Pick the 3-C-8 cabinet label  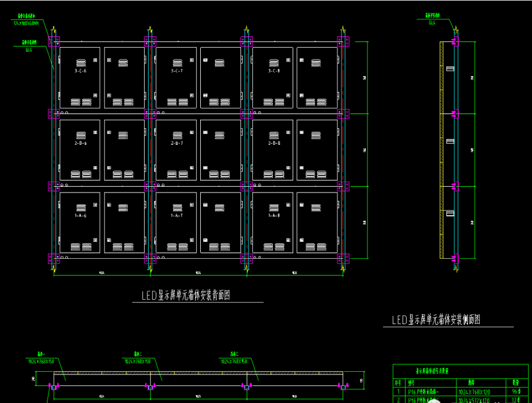click(273, 71)
